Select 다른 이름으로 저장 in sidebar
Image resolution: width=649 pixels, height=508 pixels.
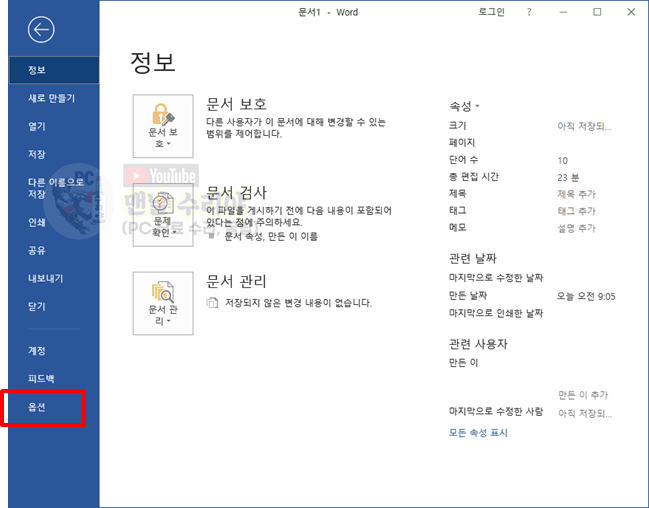click(54, 188)
